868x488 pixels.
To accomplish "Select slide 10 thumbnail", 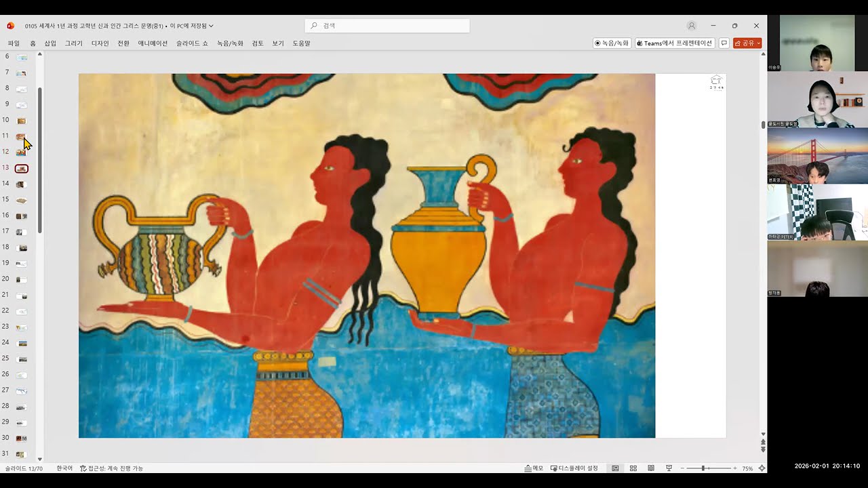I will [x=22, y=121].
